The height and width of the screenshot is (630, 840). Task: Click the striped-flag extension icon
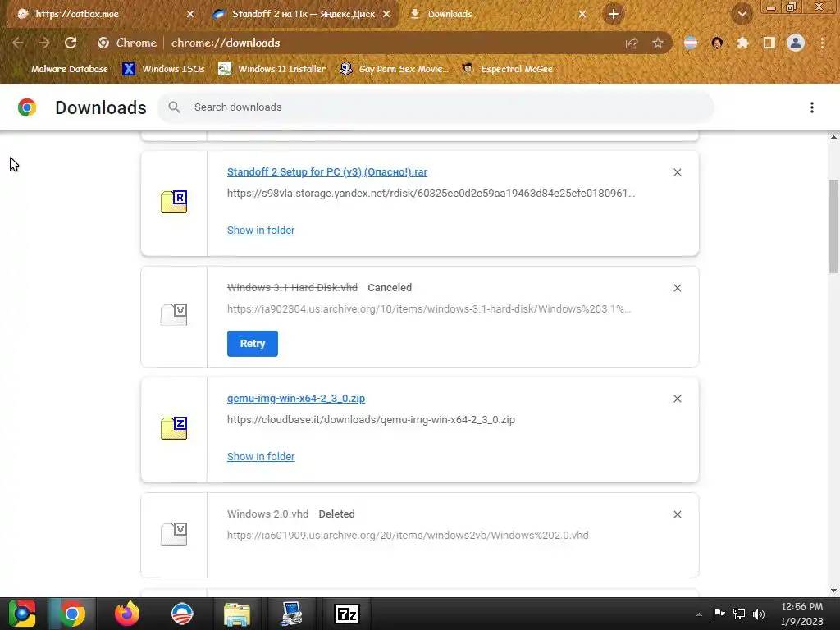point(691,43)
